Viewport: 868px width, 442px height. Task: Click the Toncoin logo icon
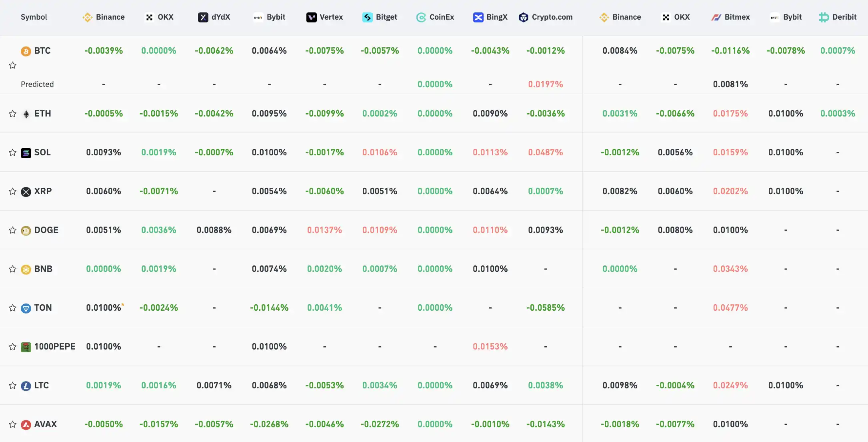click(26, 308)
